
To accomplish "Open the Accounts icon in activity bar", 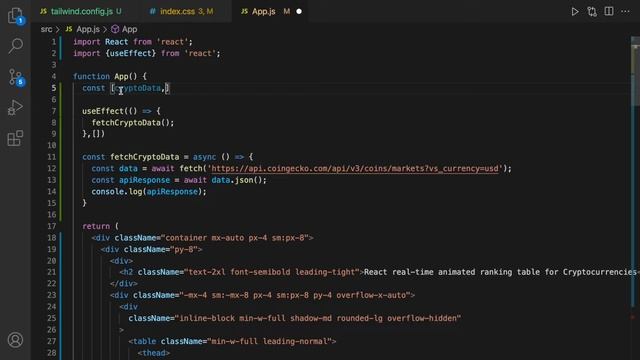I will pyautogui.click(x=16, y=340).
